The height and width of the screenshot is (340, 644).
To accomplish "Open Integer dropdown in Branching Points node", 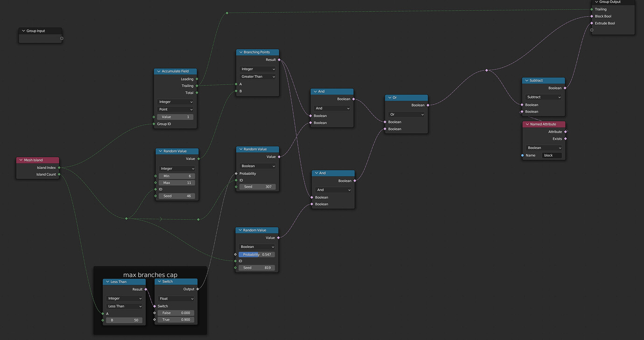I will pyautogui.click(x=258, y=69).
